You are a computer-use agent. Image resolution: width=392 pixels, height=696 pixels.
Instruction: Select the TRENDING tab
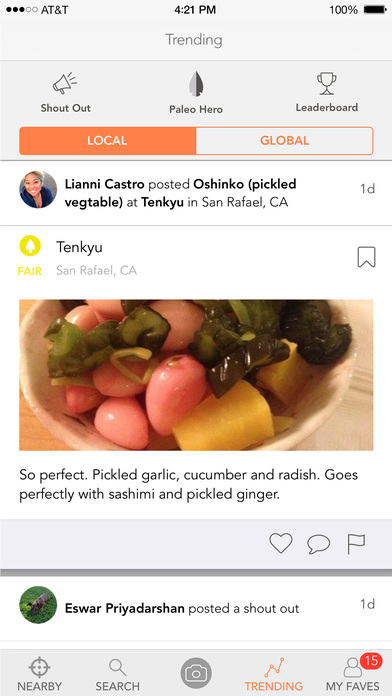point(274,674)
